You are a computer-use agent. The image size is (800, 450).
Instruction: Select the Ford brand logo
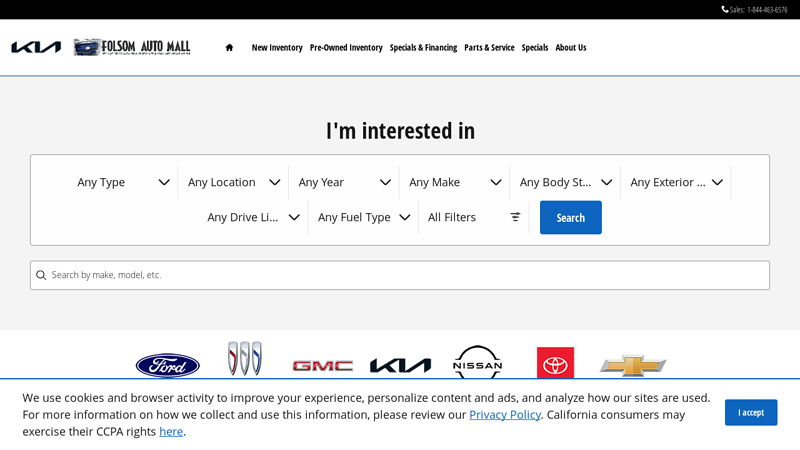(x=167, y=365)
